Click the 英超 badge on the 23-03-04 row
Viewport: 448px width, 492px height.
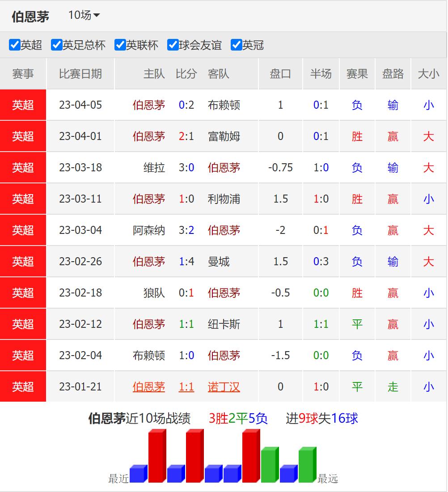23,230
